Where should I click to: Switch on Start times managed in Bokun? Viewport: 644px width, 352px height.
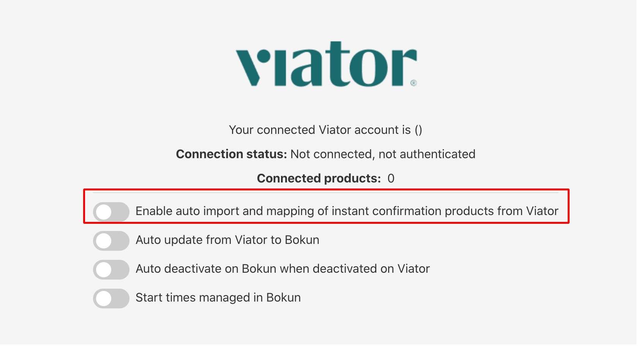tap(111, 298)
